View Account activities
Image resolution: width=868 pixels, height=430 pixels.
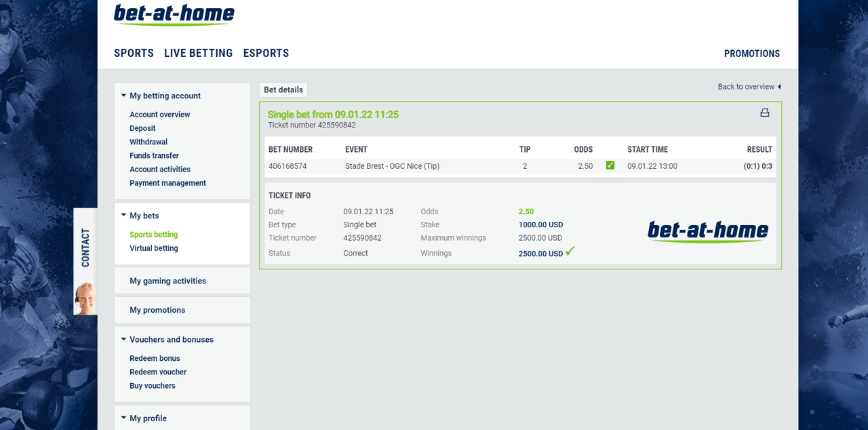coord(160,169)
